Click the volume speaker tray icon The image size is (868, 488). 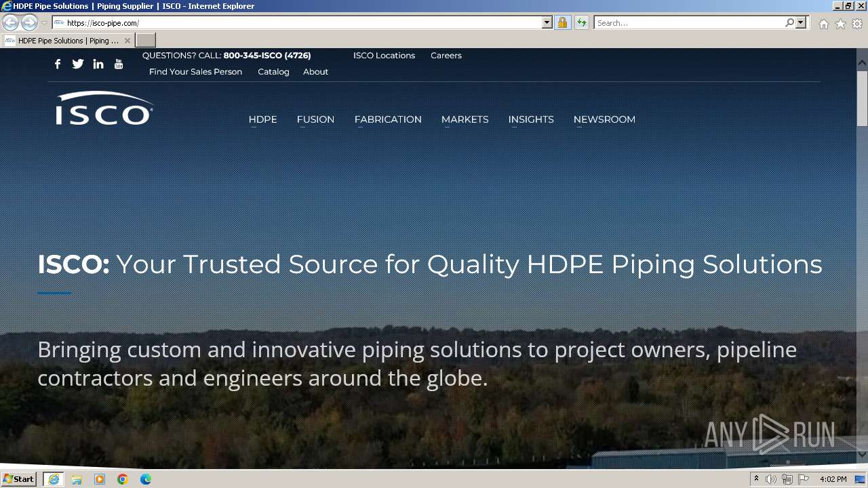tap(771, 479)
